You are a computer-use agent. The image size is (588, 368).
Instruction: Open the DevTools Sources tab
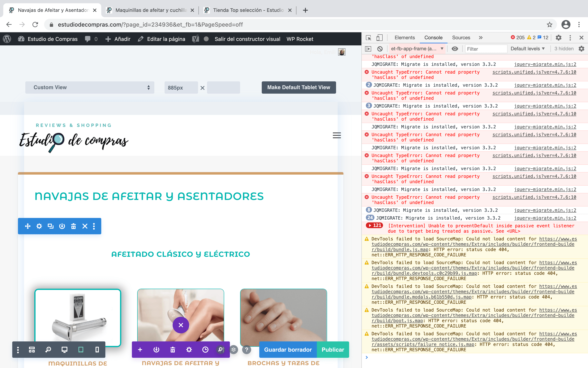click(461, 38)
